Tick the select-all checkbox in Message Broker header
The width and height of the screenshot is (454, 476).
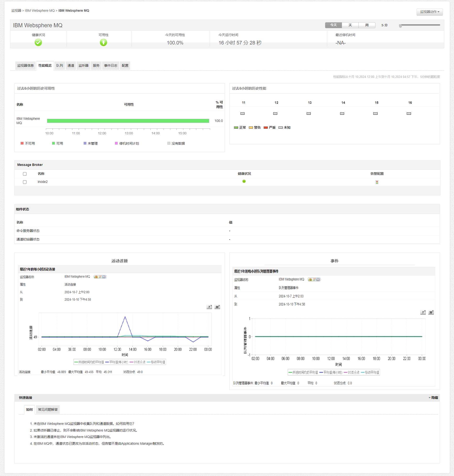[x=25, y=174]
